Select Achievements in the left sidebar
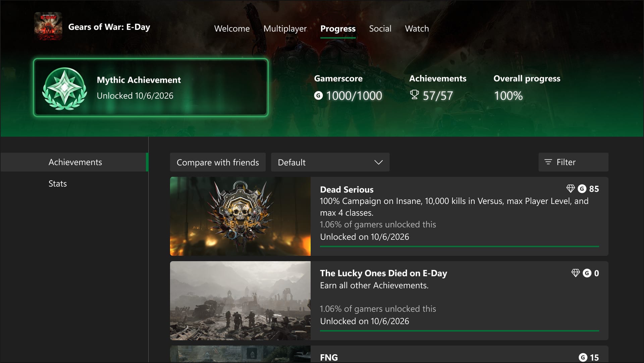 (x=74, y=162)
